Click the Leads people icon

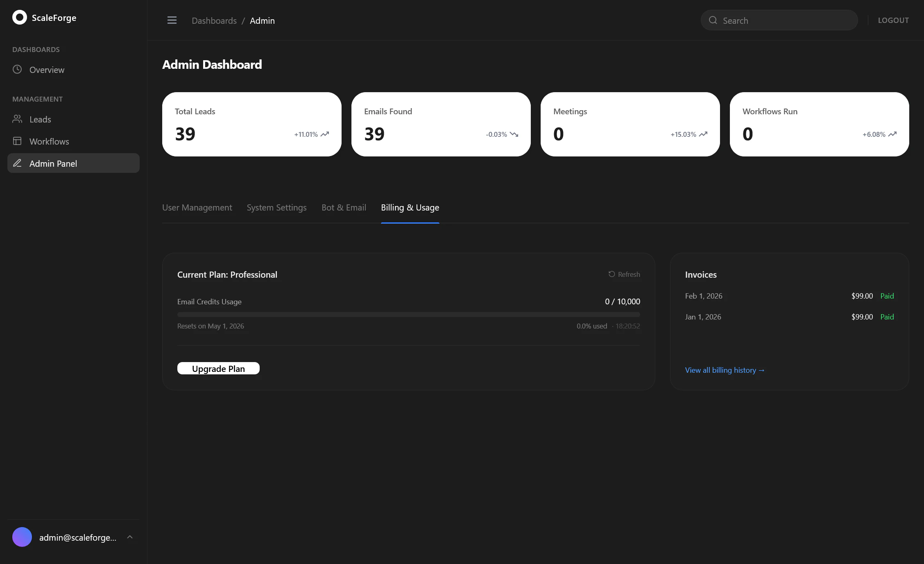17,119
